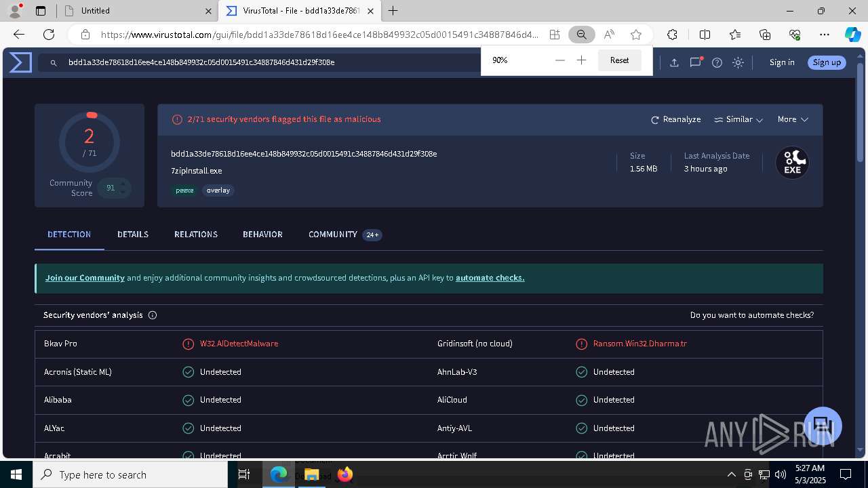Click Do you want to automate checks?
868x488 pixels.
tap(752, 315)
